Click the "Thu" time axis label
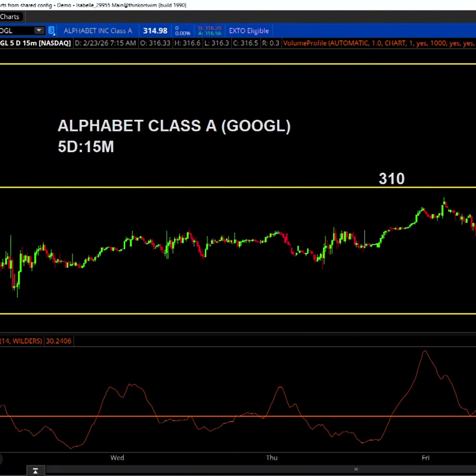The width and height of the screenshot is (476, 476). (272, 458)
